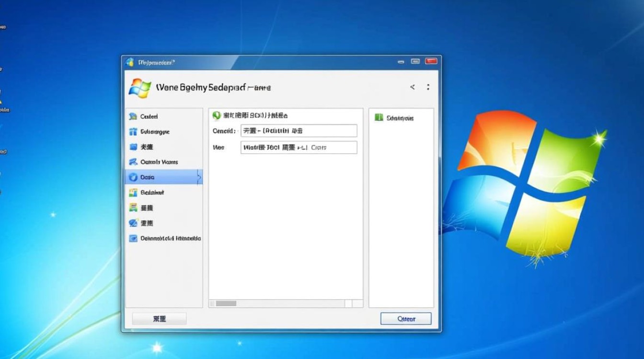Click the green round icon above the input fields
Screen dimensions: 644x359
216,115
